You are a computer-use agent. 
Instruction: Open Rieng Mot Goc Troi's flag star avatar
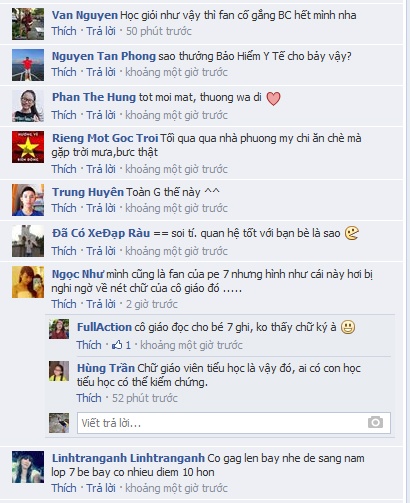pyautogui.click(x=28, y=147)
